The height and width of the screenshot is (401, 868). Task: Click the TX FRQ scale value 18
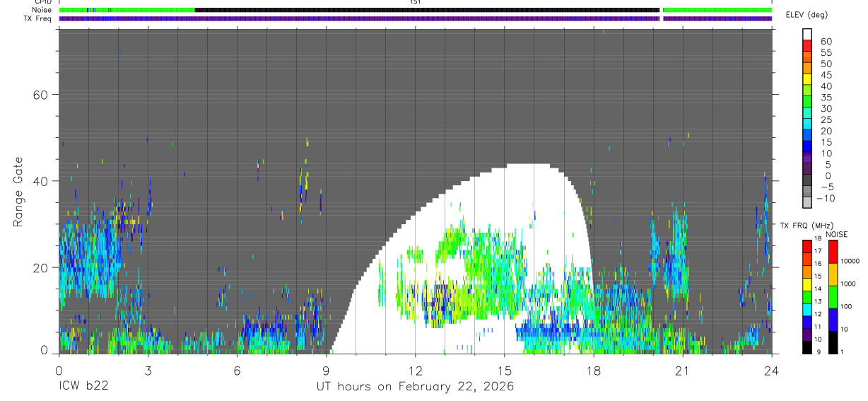[817, 238]
